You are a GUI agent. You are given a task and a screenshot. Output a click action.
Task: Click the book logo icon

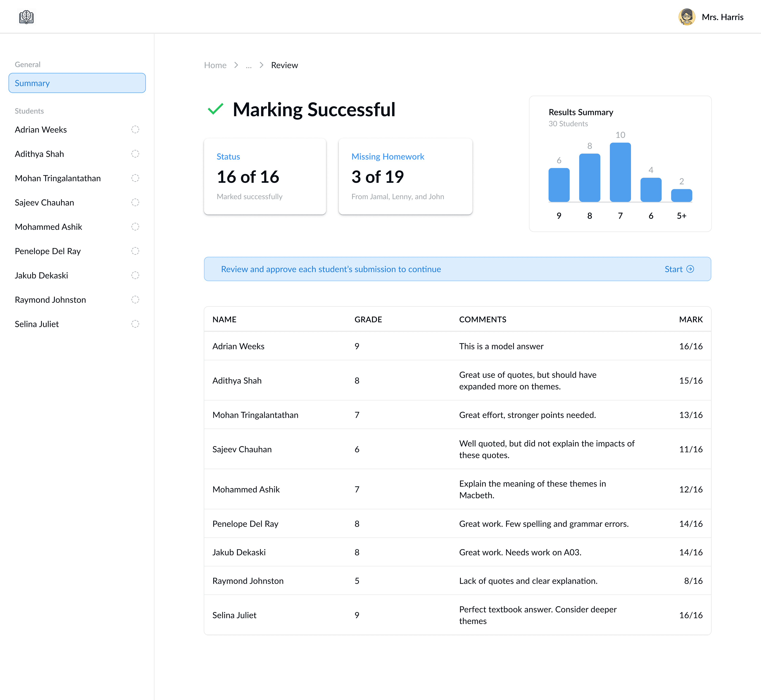click(x=26, y=17)
